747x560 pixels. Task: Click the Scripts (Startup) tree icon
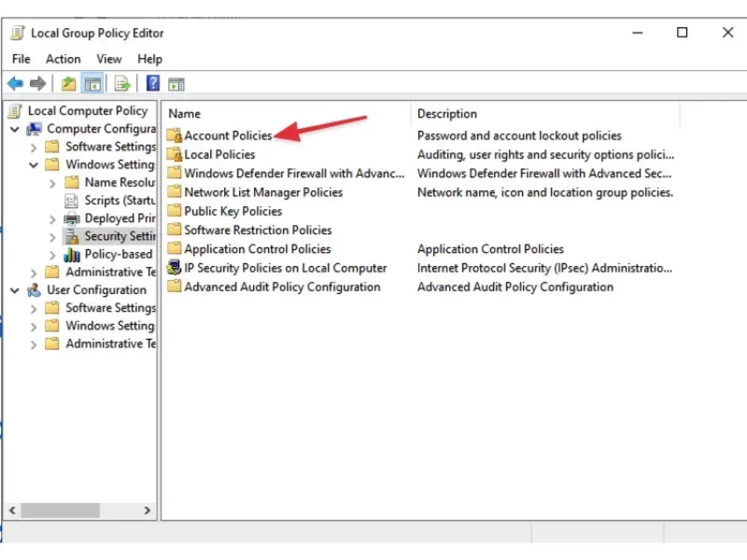click(x=72, y=201)
